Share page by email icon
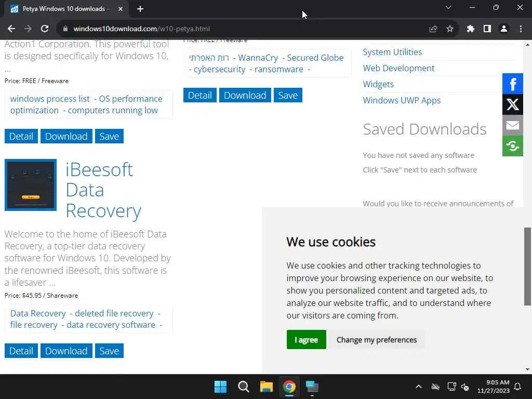The height and width of the screenshot is (399, 532). click(513, 125)
